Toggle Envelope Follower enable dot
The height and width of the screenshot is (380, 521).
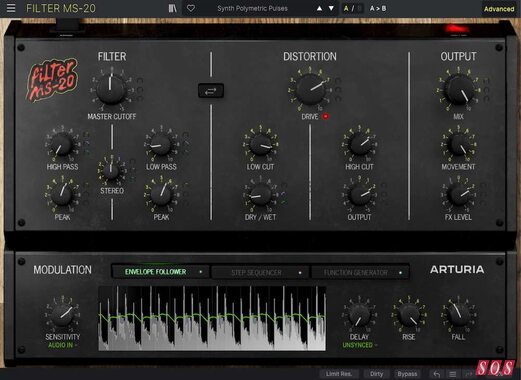tap(201, 272)
